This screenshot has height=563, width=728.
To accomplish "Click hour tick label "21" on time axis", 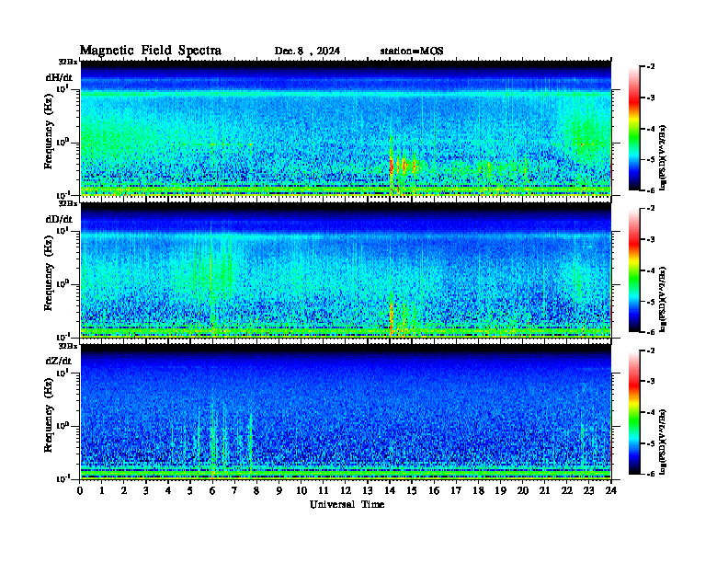I will (544, 490).
